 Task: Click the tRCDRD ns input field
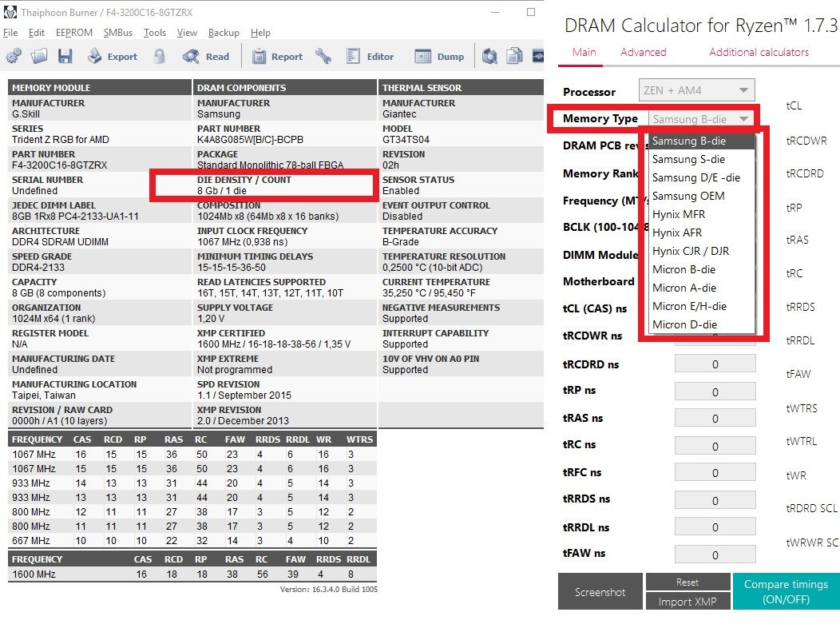715,364
